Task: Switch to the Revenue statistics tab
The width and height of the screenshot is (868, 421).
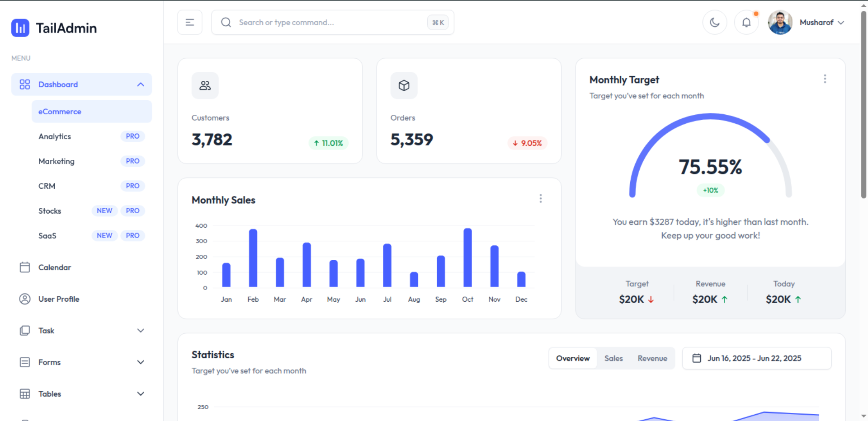Action: coord(652,358)
